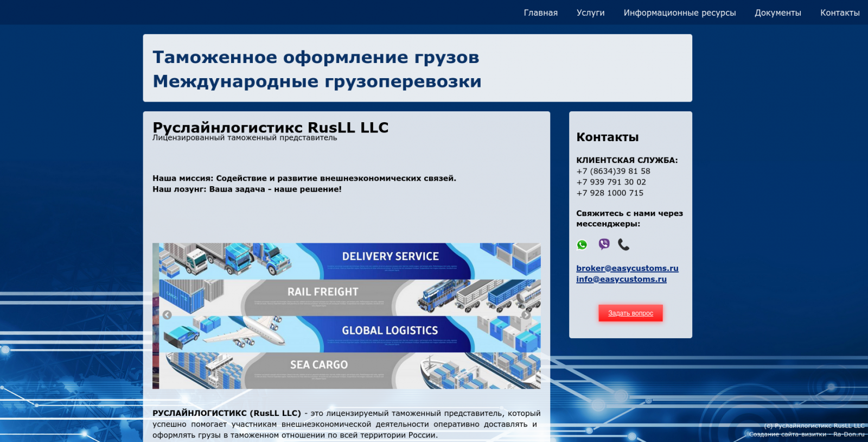Navigate to the Документы page

(777, 12)
